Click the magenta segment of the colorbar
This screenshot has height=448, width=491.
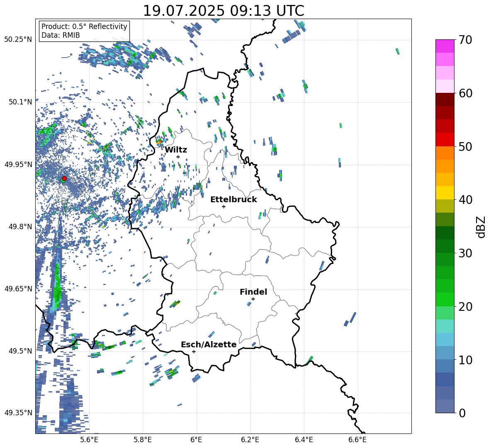(x=445, y=46)
